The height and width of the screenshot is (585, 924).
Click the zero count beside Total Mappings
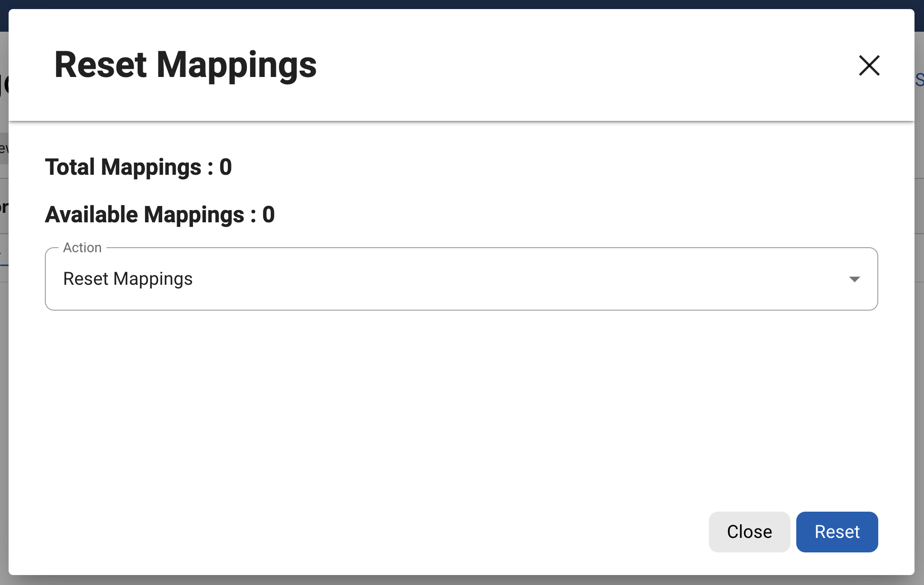point(226,167)
